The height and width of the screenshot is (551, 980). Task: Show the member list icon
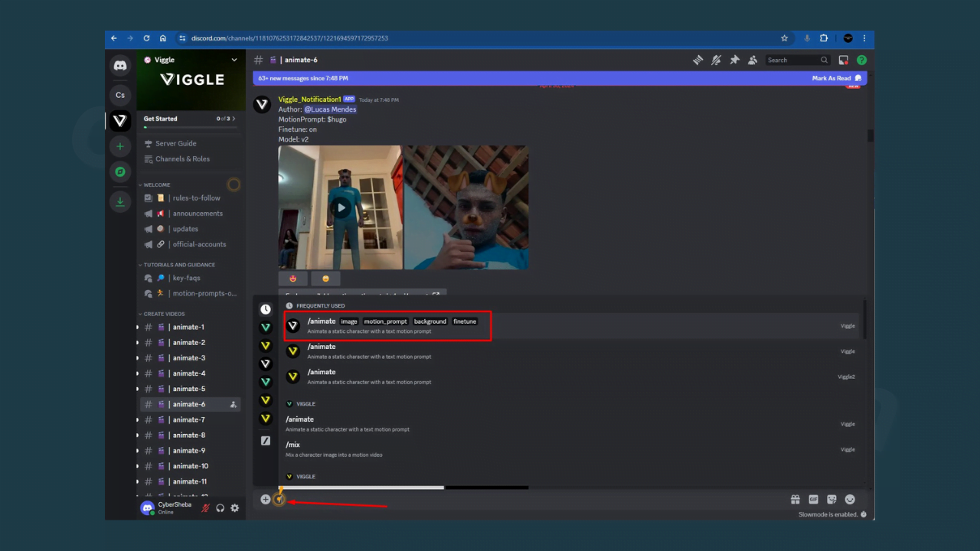[753, 60]
